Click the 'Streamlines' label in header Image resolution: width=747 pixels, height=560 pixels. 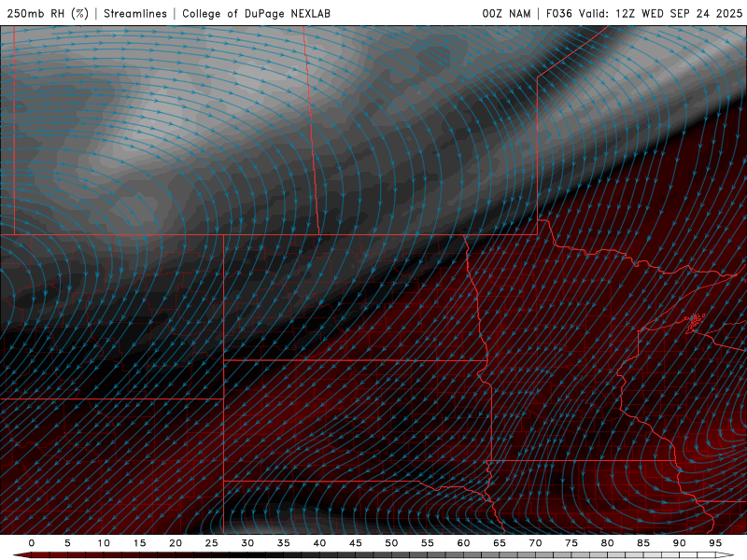point(135,13)
